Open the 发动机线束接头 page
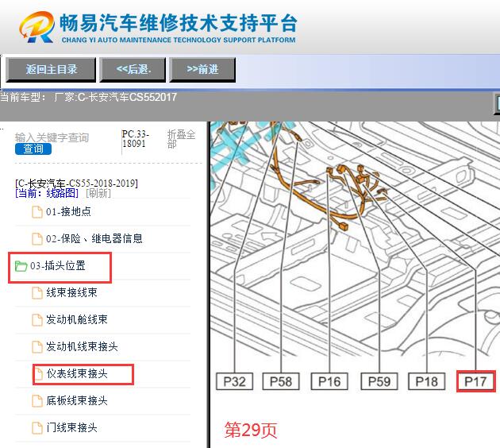This screenshot has width=500, height=448. [x=82, y=346]
